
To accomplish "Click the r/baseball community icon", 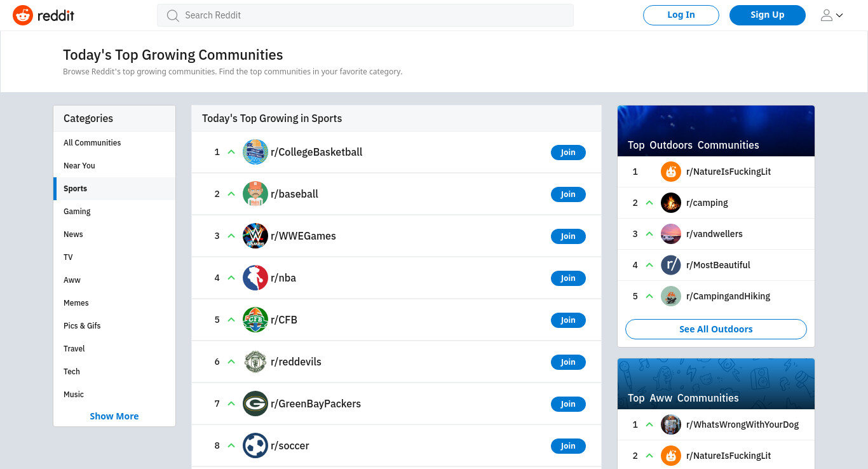I will coord(255,194).
